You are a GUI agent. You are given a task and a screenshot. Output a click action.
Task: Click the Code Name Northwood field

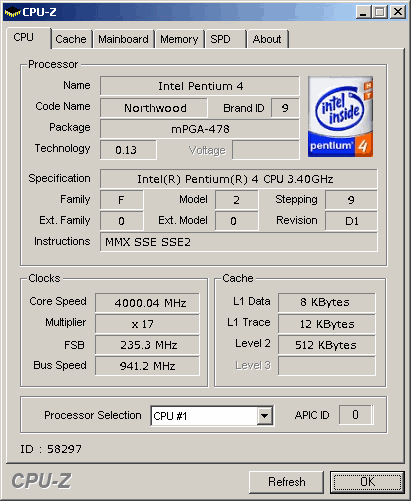click(154, 108)
